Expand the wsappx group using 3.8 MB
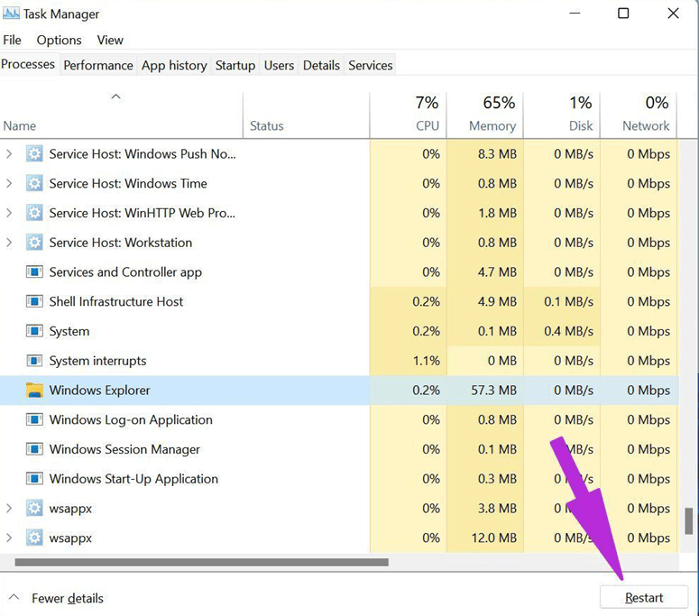 pos(9,508)
